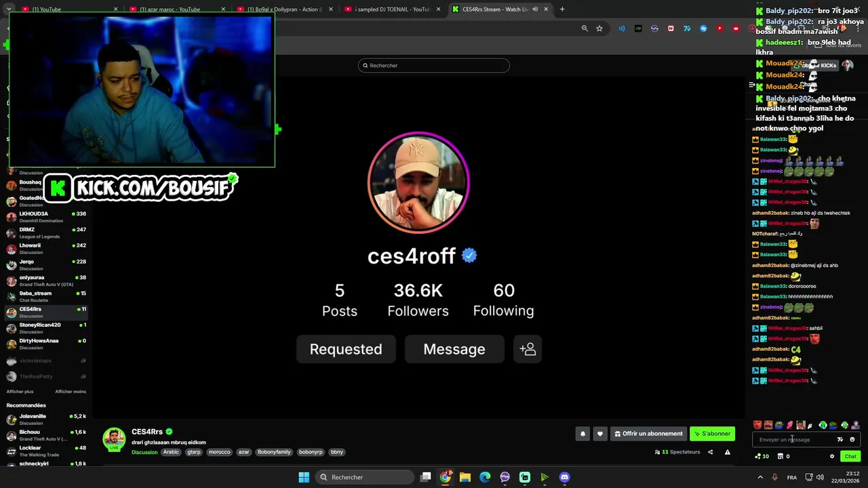Mute the CES4Rrs Stream tab audio

[535, 9]
